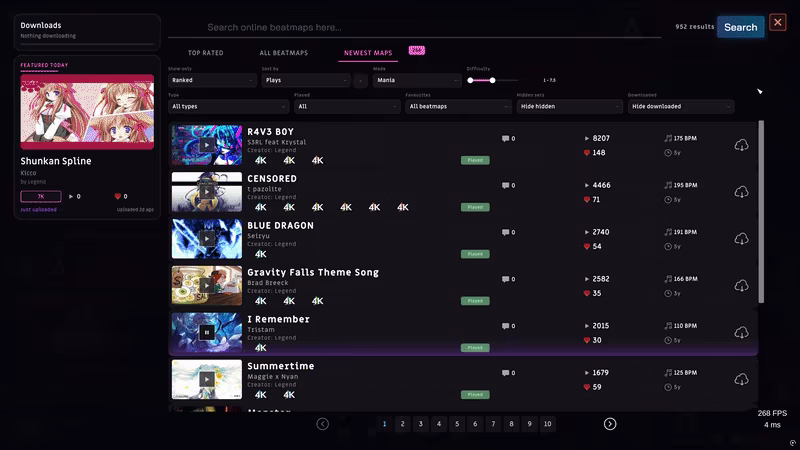
Task: Download the I Remember beatmap
Action: click(x=741, y=333)
